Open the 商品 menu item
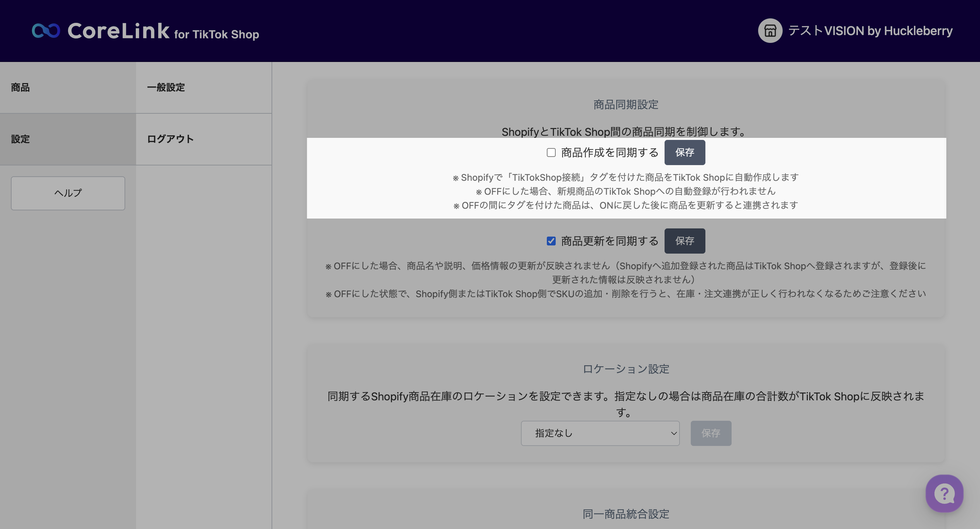The image size is (980, 529). point(20,87)
